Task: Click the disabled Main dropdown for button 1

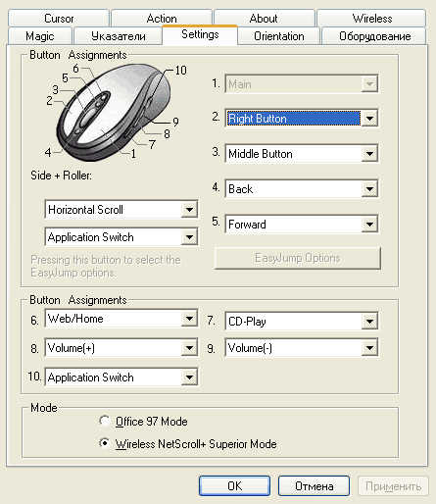Action: [302, 84]
